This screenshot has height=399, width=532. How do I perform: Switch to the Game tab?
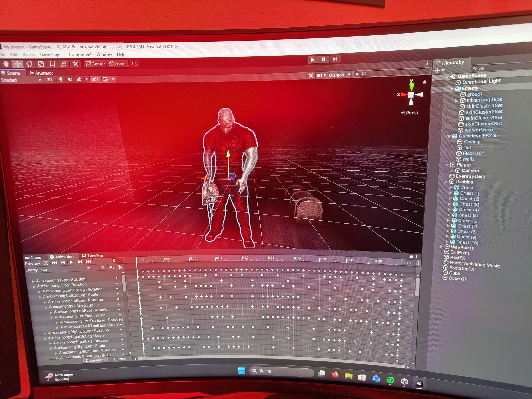[x=33, y=257]
